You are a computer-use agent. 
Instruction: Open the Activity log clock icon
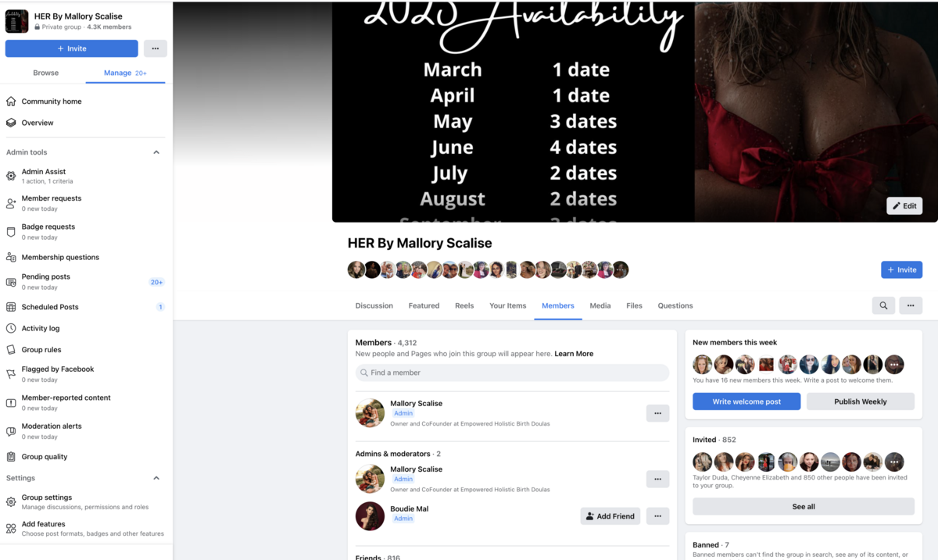point(11,329)
